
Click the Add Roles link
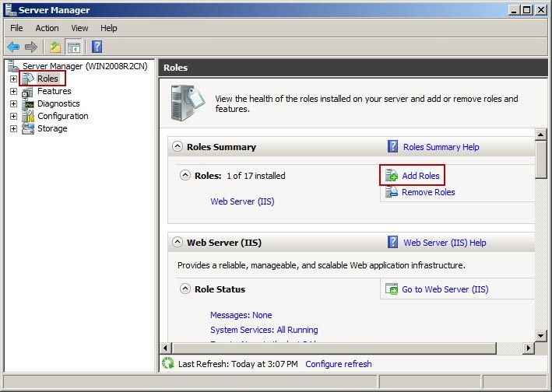[x=420, y=176]
